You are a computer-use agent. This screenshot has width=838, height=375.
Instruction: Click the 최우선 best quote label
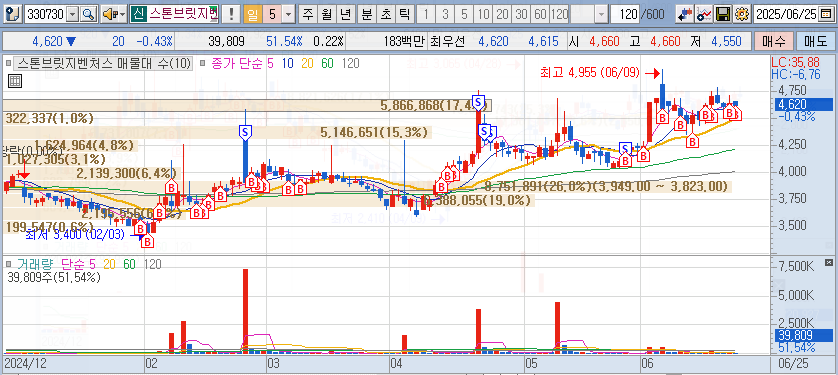pos(449,41)
